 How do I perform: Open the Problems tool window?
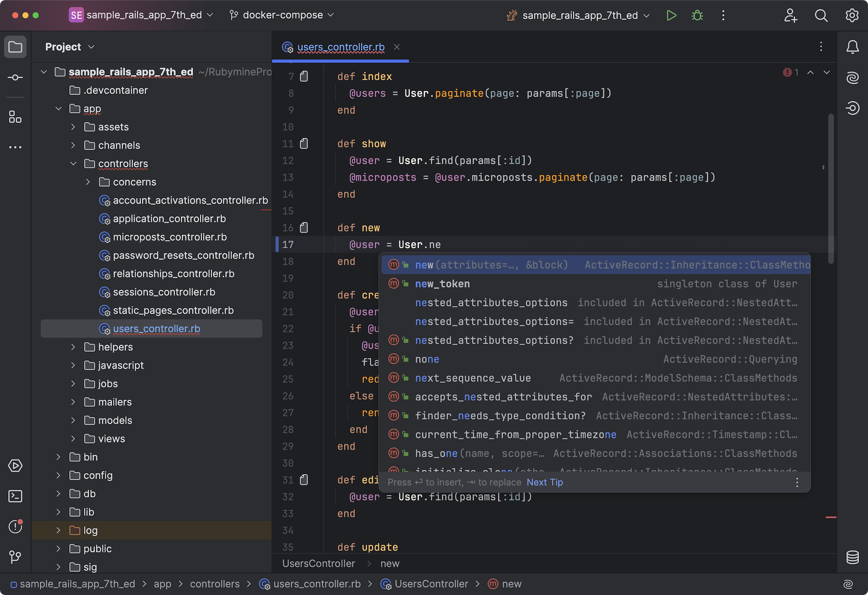15,526
